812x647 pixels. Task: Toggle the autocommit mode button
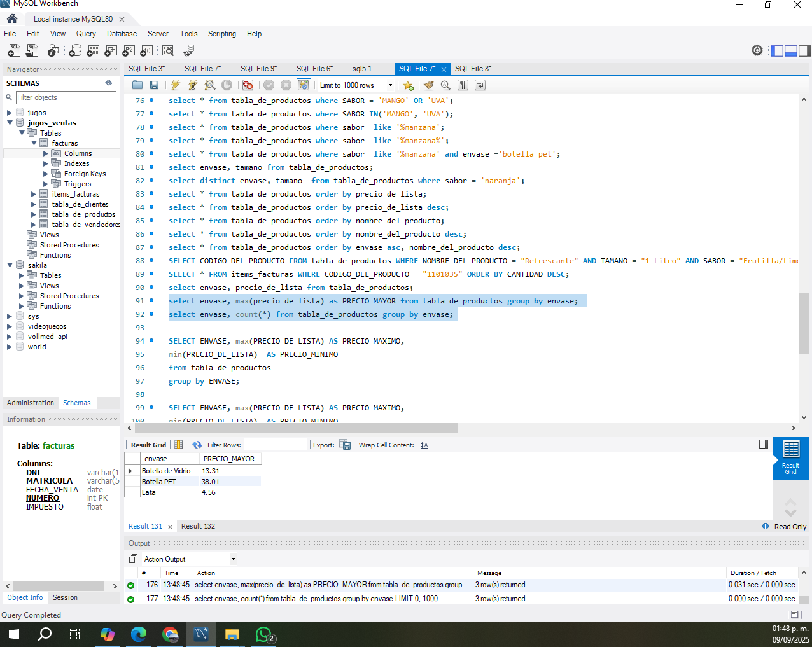coord(304,85)
